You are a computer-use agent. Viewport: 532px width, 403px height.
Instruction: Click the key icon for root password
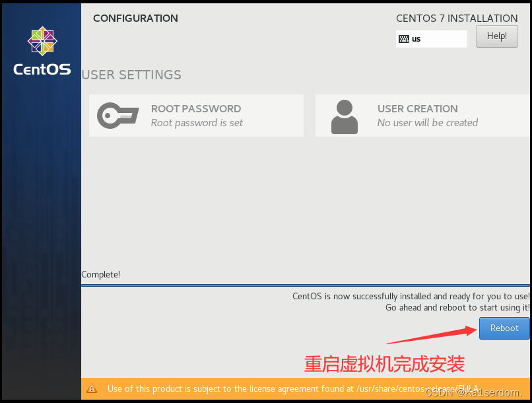[117, 116]
